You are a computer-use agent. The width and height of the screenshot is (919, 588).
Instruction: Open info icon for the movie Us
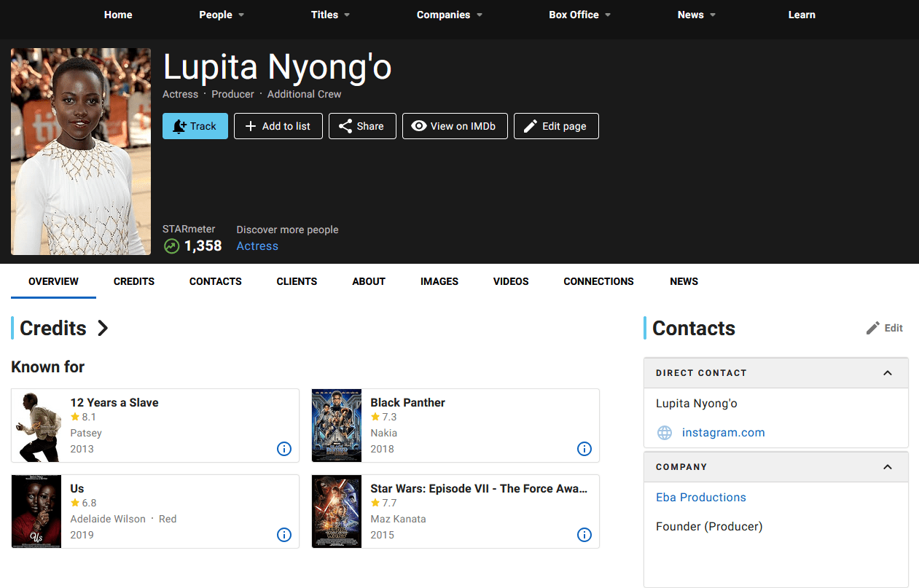[284, 535]
